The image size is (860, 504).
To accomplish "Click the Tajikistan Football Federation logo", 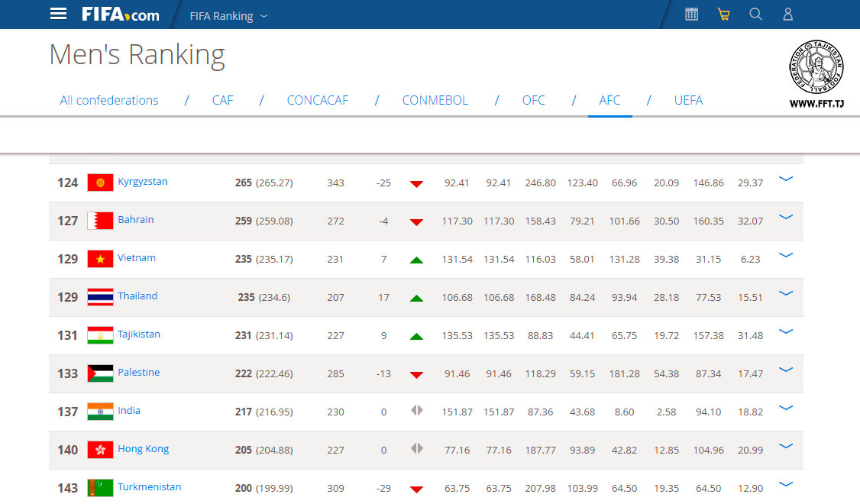I will [816, 73].
